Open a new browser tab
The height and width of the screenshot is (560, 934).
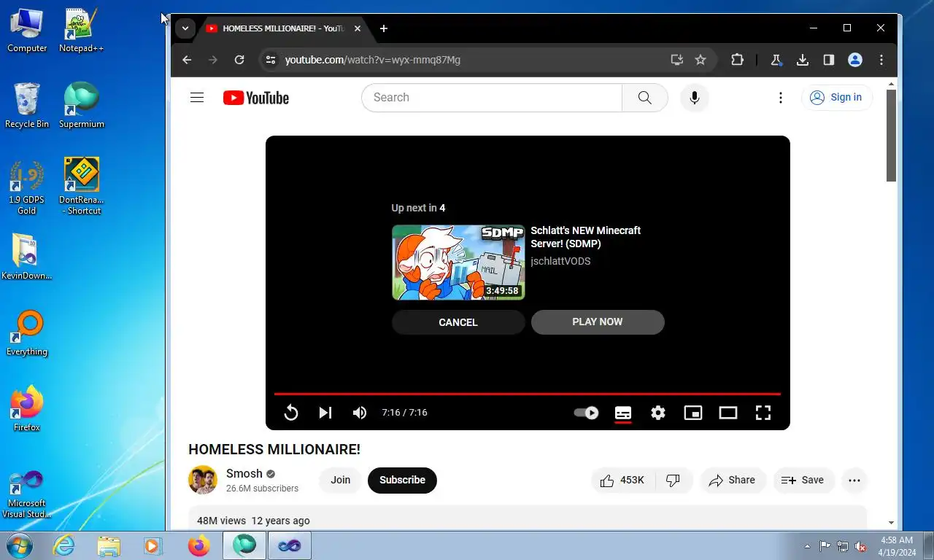click(384, 28)
